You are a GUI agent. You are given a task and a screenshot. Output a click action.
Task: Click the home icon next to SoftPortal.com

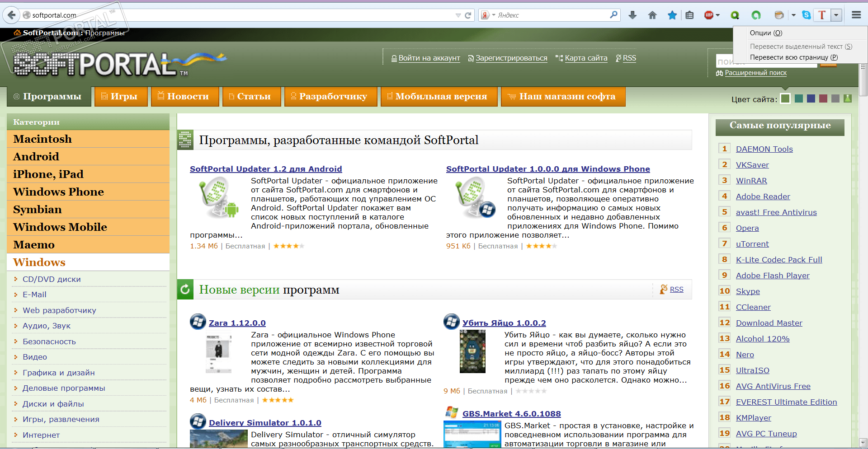point(17,33)
